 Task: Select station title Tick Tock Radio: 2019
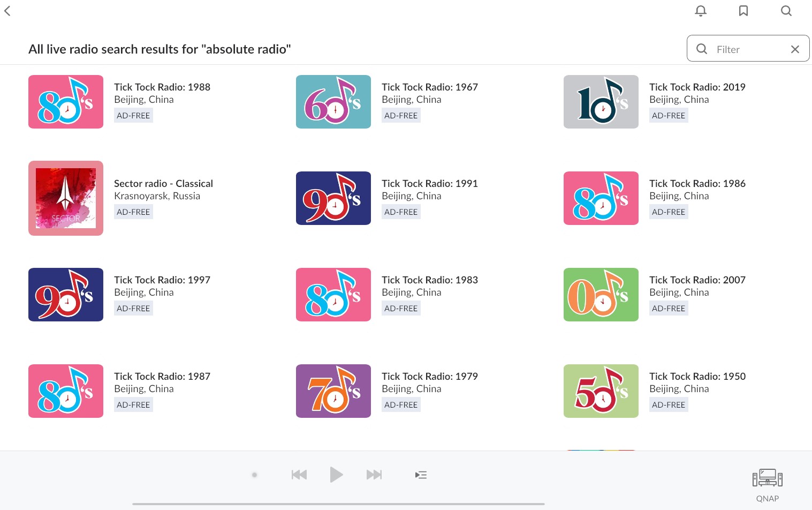click(x=697, y=87)
